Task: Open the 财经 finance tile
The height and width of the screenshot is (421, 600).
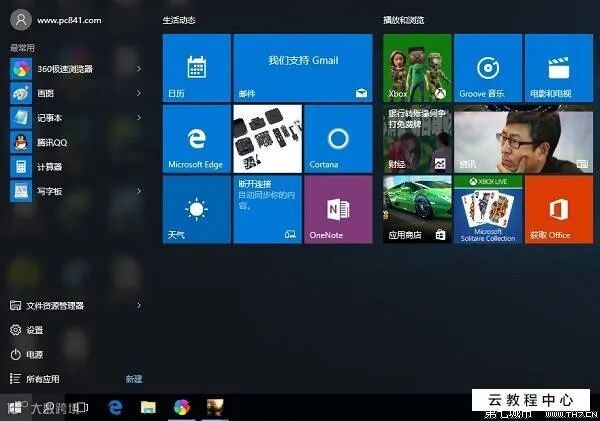Action: coord(417,139)
